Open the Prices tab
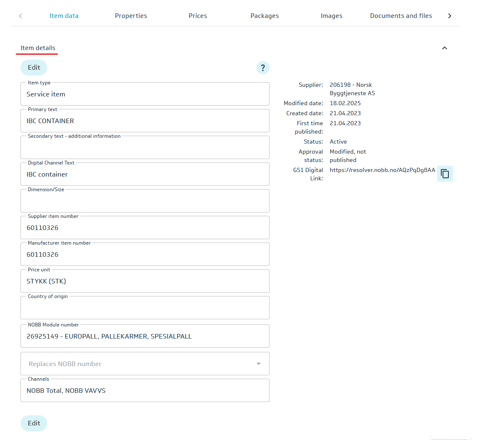 click(x=198, y=16)
